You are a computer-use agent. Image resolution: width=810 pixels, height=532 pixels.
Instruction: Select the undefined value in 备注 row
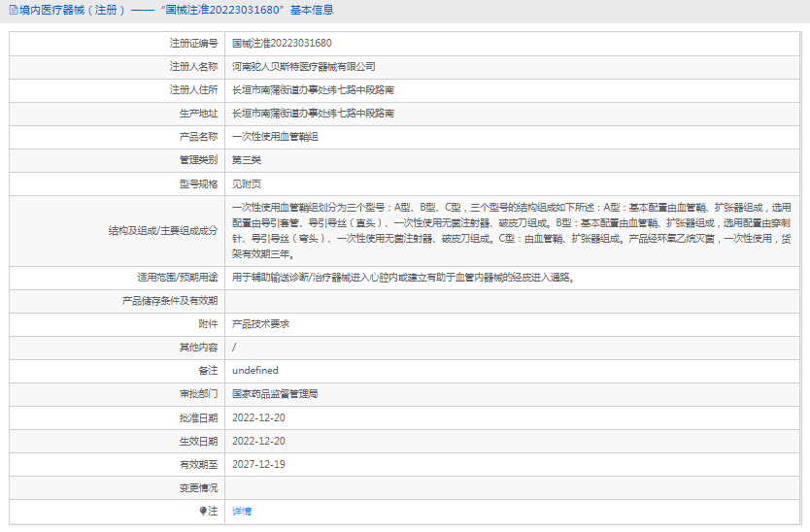coord(255,370)
